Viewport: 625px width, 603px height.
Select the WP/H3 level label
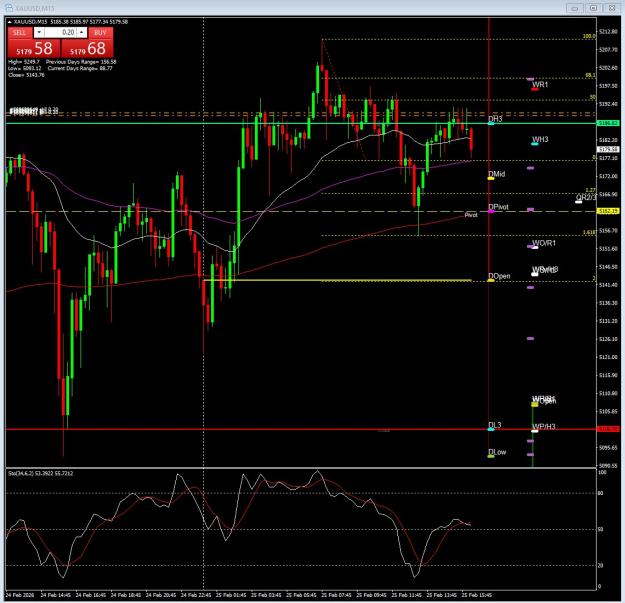pyautogui.click(x=544, y=426)
